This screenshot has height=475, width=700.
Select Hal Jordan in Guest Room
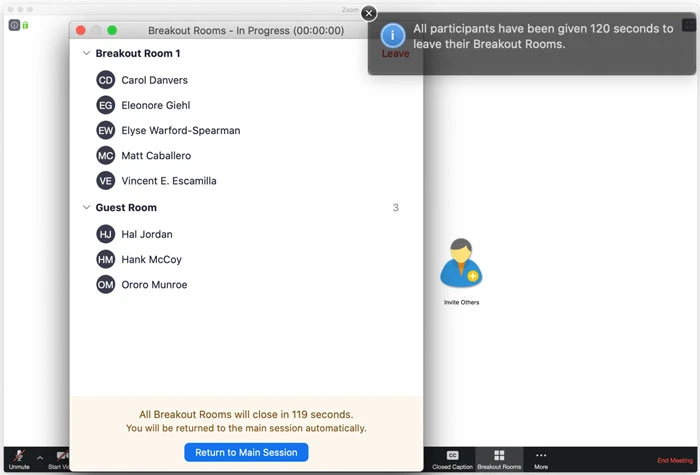(147, 234)
